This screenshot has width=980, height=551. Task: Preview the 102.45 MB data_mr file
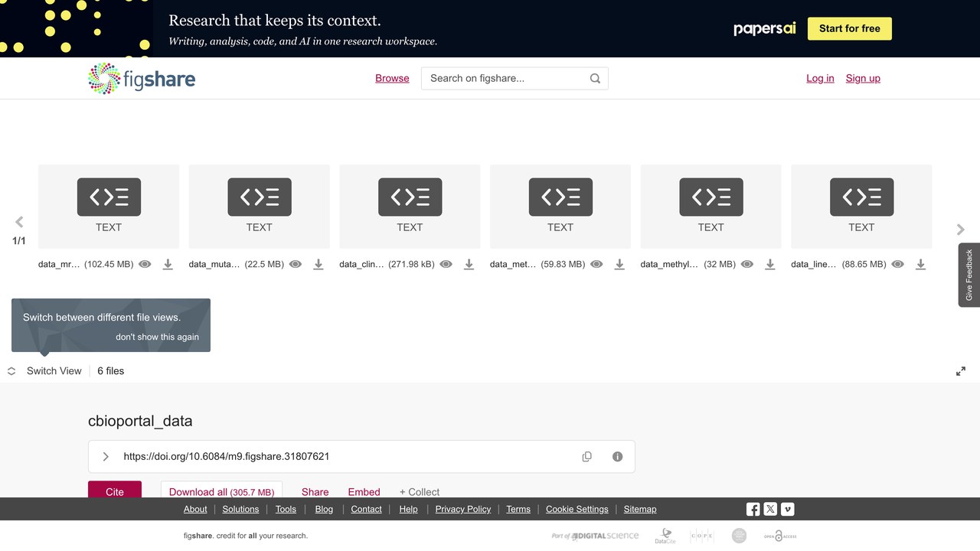coord(145,264)
